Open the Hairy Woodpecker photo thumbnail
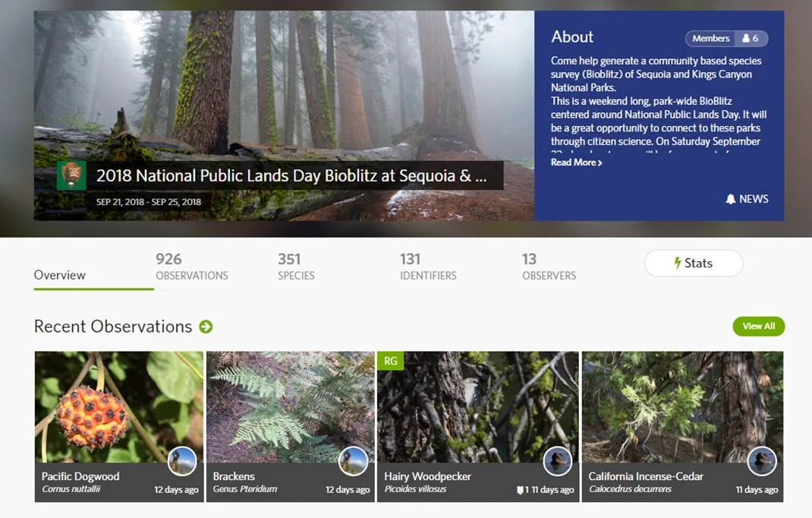 click(477, 407)
